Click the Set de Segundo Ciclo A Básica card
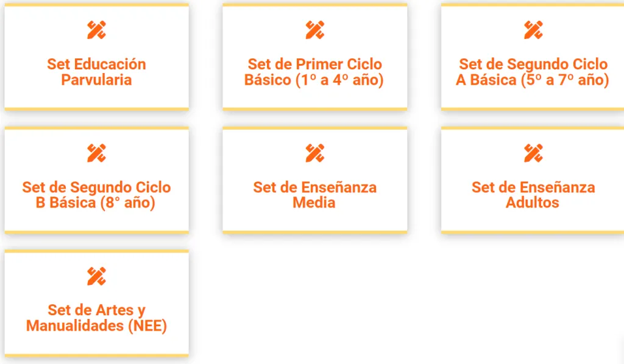The width and height of the screenshot is (624, 364). click(x=533, y=56)
